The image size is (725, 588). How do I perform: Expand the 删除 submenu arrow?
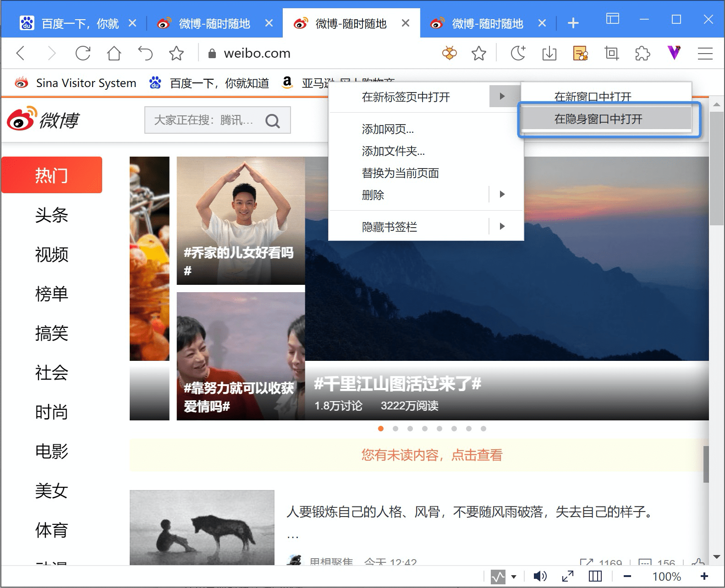pyautogui.click(x=502, y=194)
